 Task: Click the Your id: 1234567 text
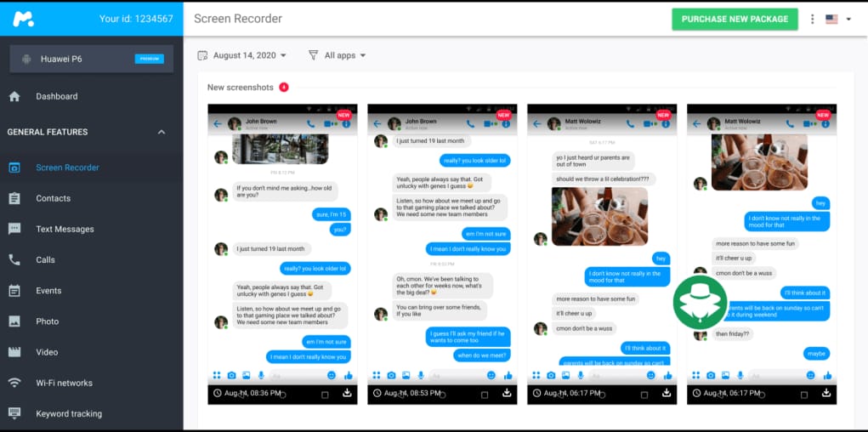[x=136, y=19]
